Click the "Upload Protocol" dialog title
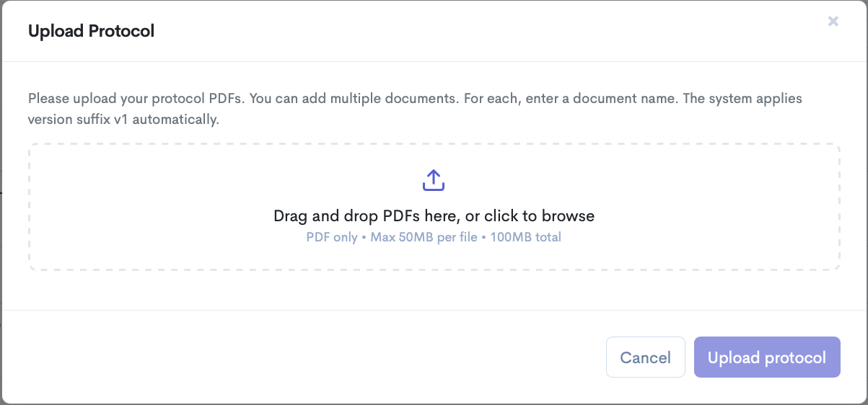Screen dimensions: 868x405 [x=91, y=31]
